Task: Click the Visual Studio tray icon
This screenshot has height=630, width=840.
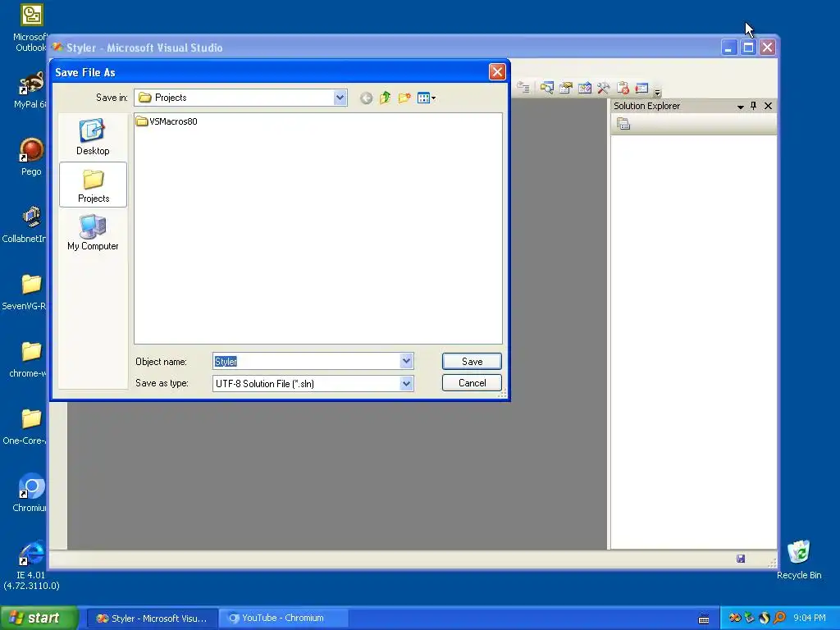Action: tap(734, 619)
